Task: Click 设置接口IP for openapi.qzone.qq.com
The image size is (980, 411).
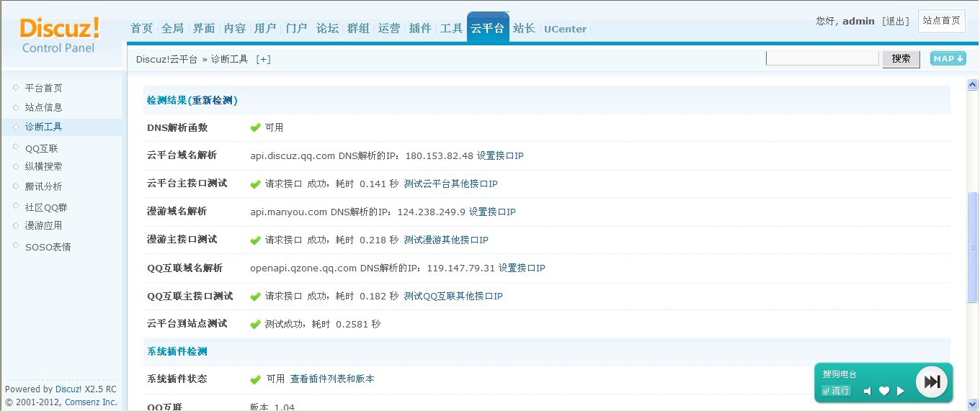Action: (x=522, y=268)
